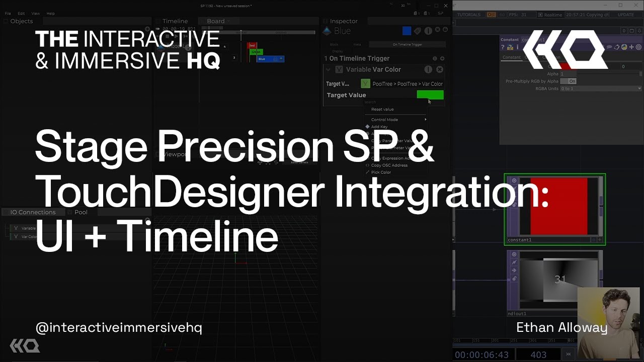Click the jump to start playback button
Image resolution: width=644 pixels, height=362 pixels.
point(569,354)
